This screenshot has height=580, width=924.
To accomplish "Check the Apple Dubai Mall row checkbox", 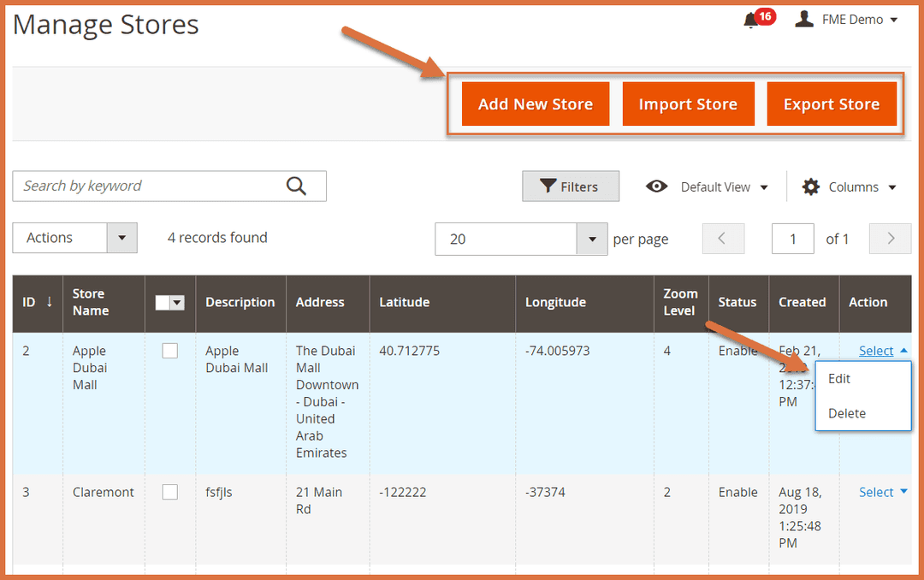I will (x=170, y=351).
